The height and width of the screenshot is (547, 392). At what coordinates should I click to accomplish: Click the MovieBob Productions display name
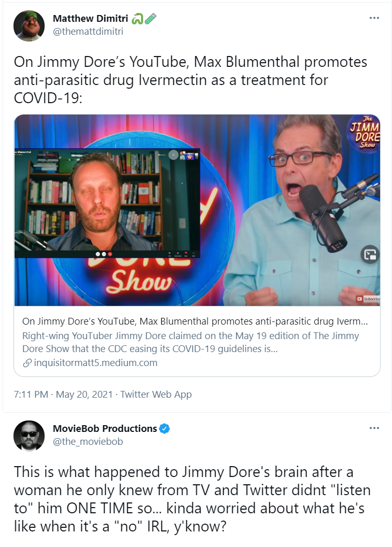click(105, 428)
